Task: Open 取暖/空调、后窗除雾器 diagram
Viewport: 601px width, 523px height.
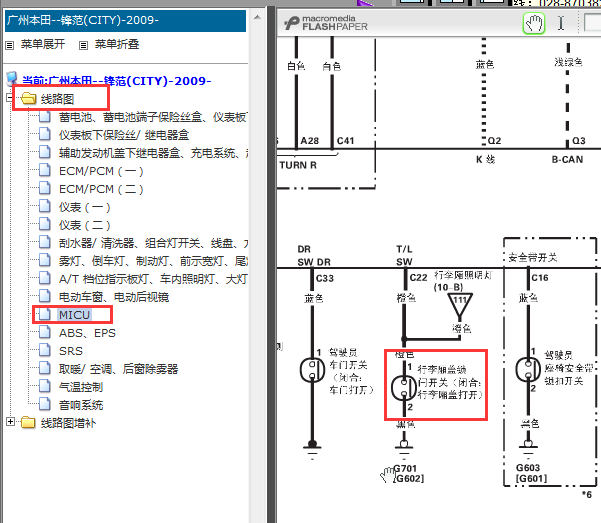Action: (x=118, y=369)
